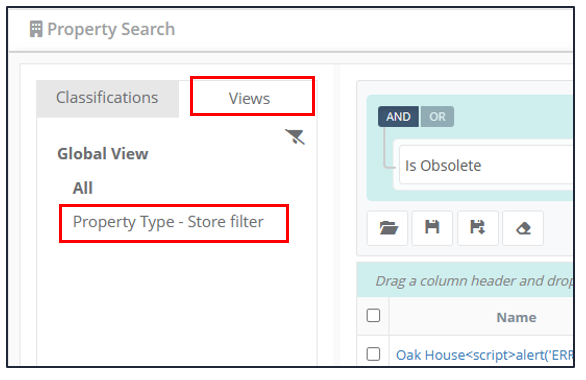Toggle the AND filter operator

(x=398, y=117)
